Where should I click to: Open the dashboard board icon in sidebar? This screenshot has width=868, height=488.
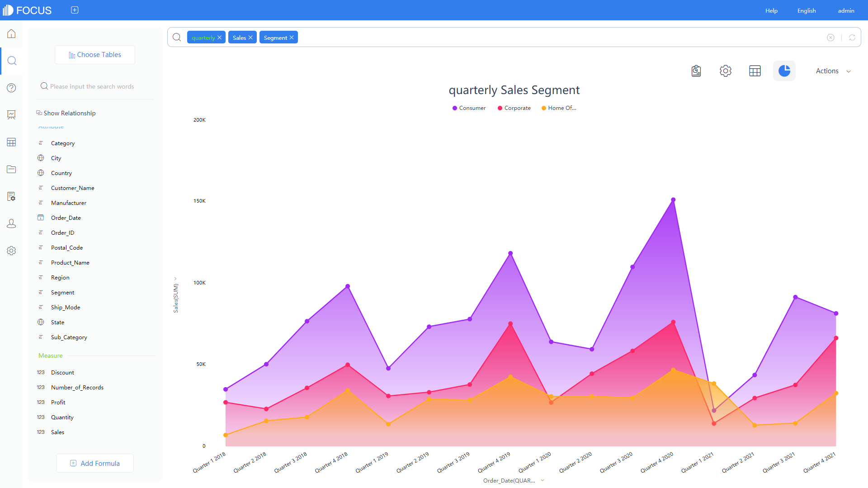11,115
